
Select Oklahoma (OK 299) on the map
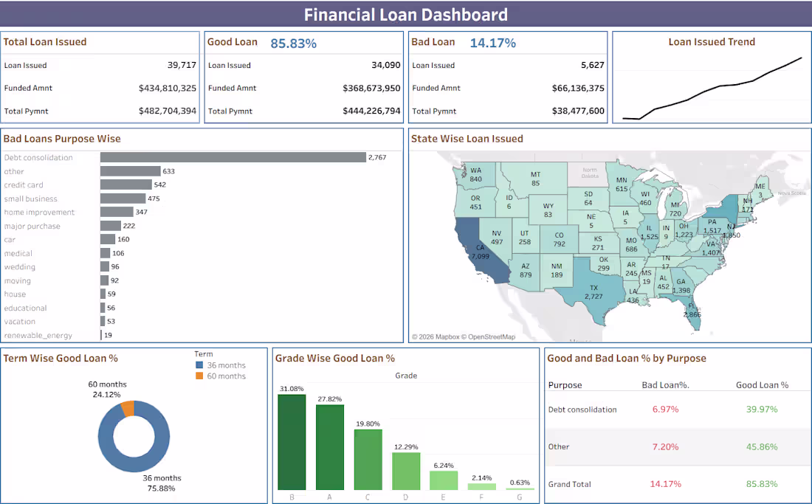(x=603, y=263)
